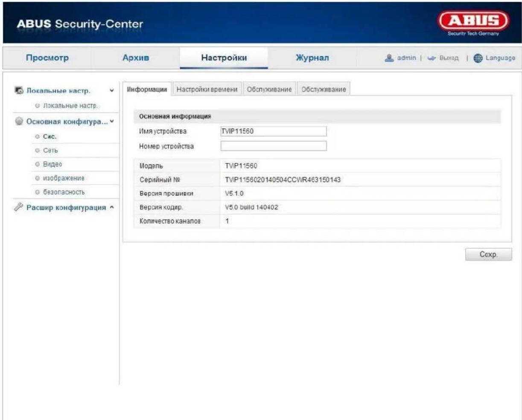Click the Количество каналов label
The width and height of the screenshot is (522, 420).
pyautogui.click(x=170, y=222)
